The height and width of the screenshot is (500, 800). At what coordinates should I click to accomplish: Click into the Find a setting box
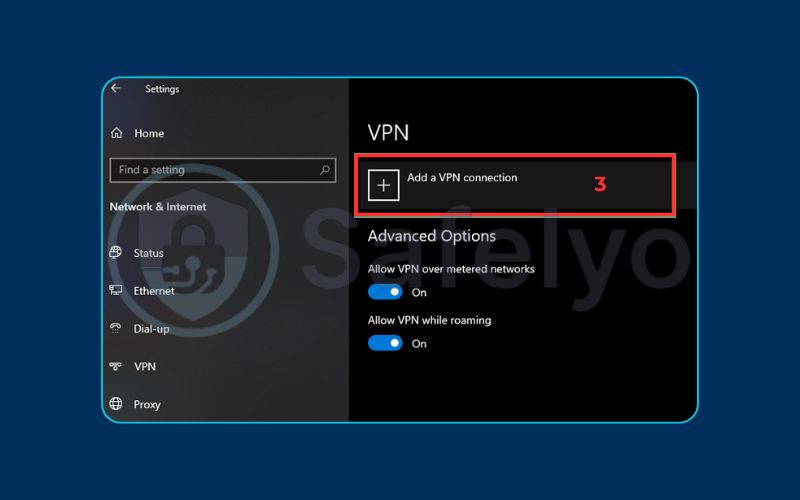[222, 170]
